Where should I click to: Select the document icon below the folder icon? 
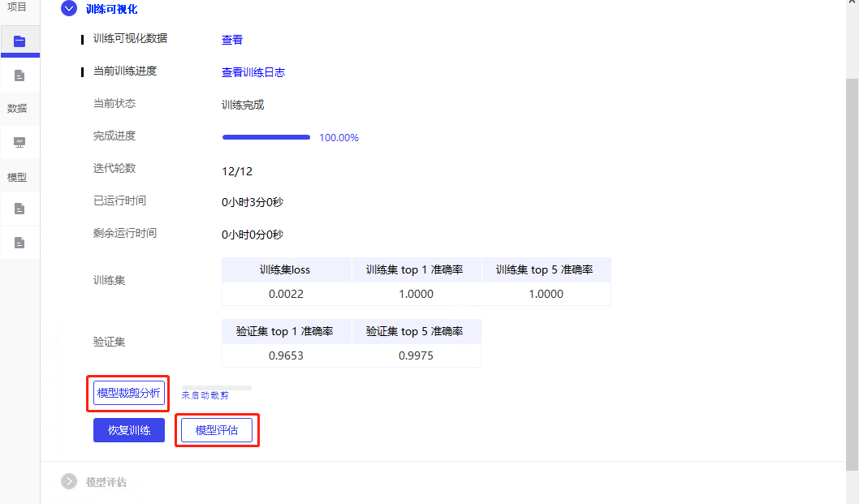pos(19,75)
